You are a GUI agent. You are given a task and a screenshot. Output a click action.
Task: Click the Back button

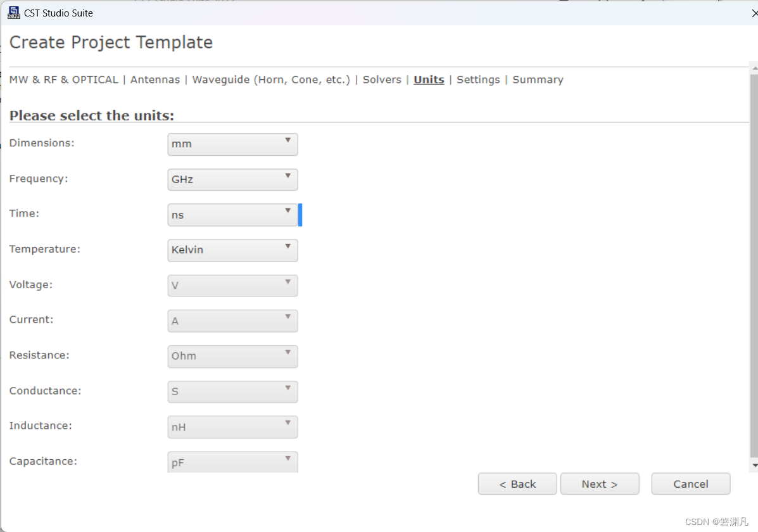coord(517,484)
